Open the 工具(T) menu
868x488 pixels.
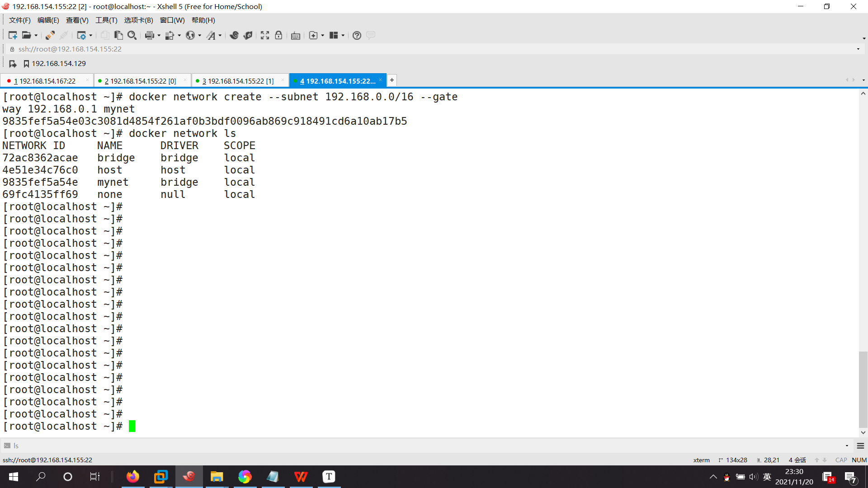(x=106, y=20)
